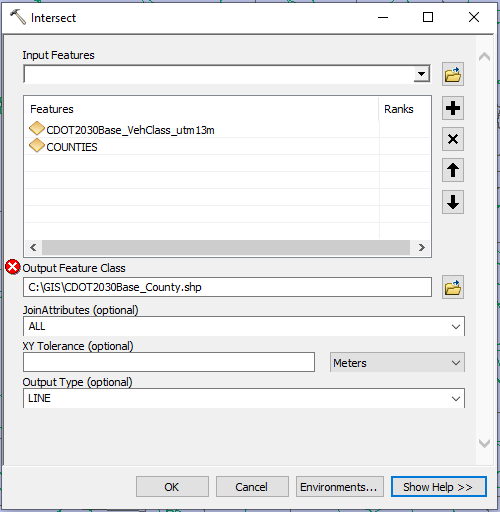The width and height of the screenshot is (500, 512).
Task: Click the list scroll right arrow
Action: pyautogui.click(x=421, y=248)
